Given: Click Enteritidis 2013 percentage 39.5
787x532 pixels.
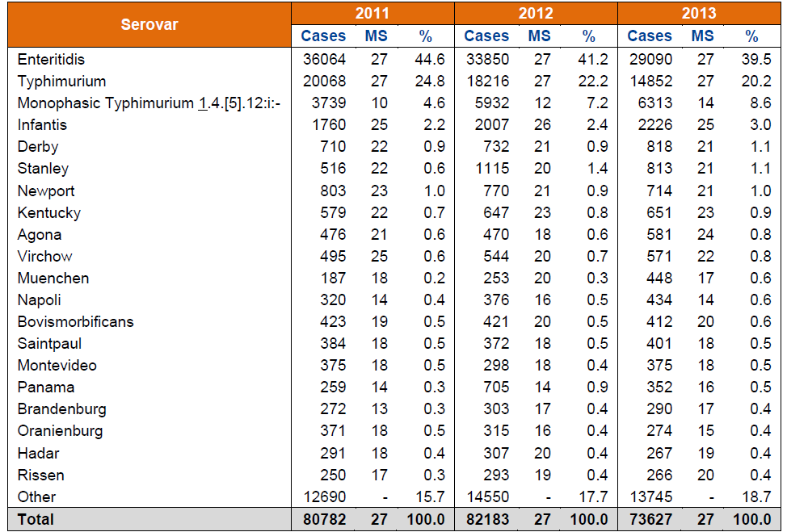Looking at the screenshot, I should tap(755, 59).
